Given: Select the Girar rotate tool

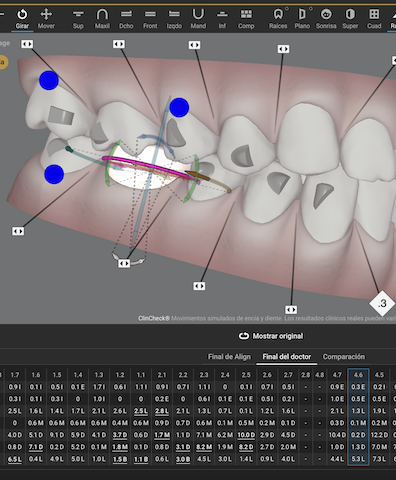Looking at the screenshot, I should (x=22, y=19).
